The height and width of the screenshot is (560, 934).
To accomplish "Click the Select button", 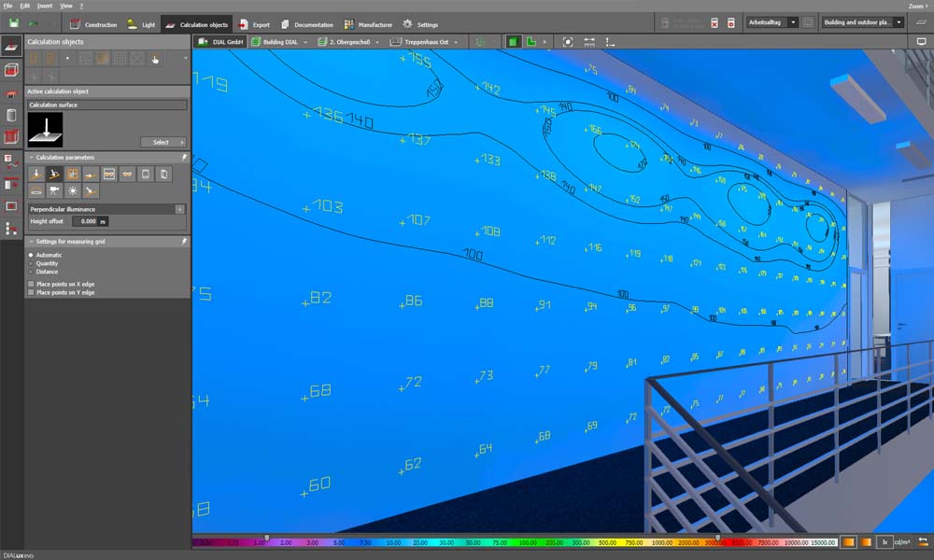I will click(x=163, y=142).
